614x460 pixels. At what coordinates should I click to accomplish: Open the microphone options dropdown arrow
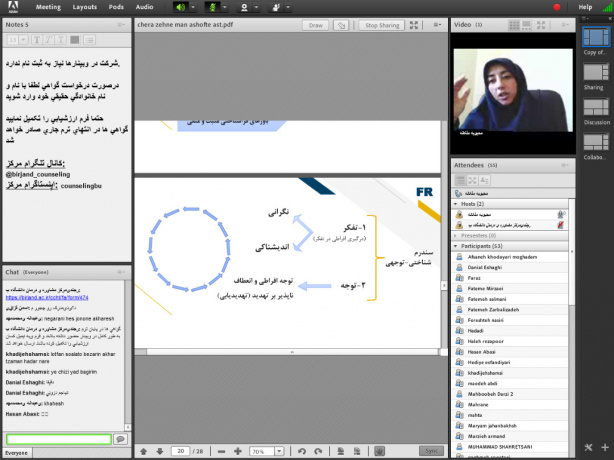pyautogui.click(x=224, y=7)
